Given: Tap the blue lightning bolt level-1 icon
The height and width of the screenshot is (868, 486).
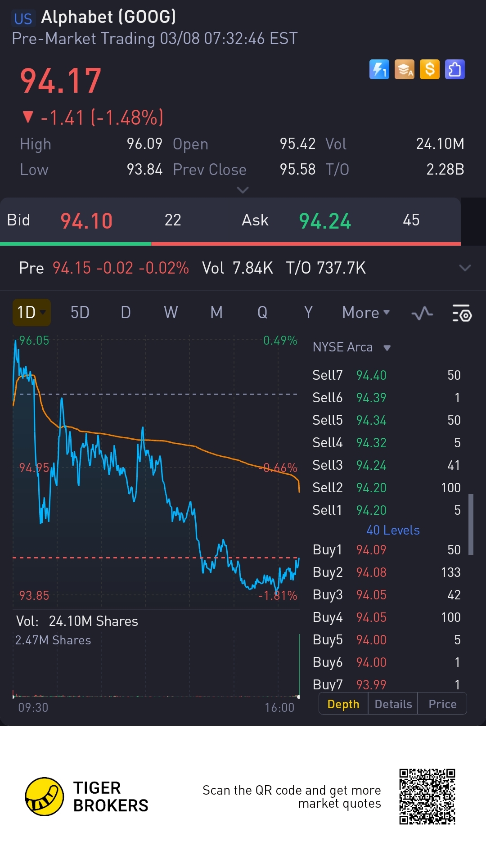Looking at the screenshot, I should (379, 69).
